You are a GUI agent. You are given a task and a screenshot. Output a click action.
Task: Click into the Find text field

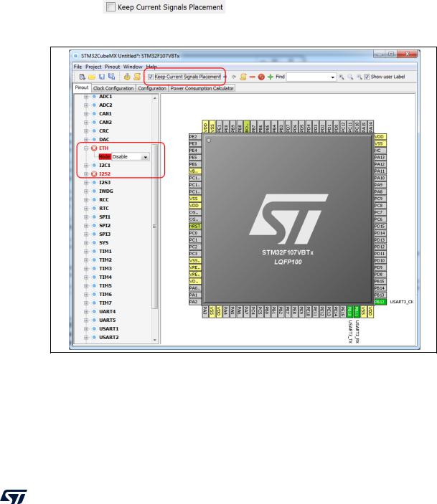(308, 77)
